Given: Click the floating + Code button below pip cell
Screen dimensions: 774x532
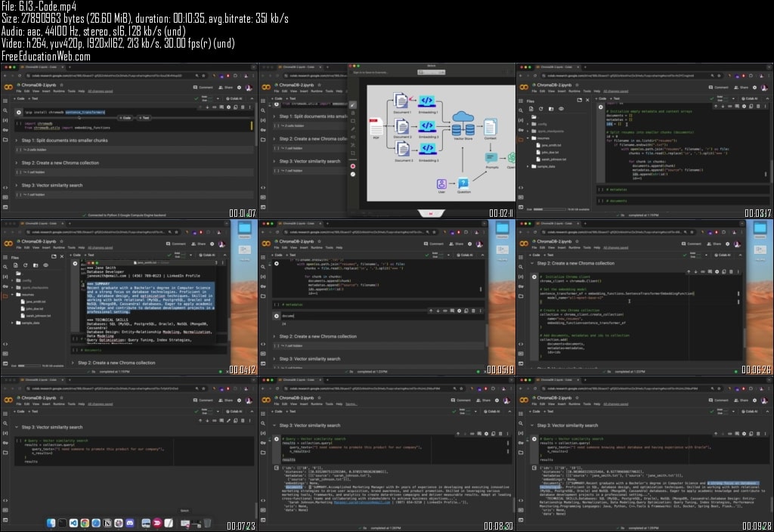Looking at the screenshot, I should [x=125, y=118].
